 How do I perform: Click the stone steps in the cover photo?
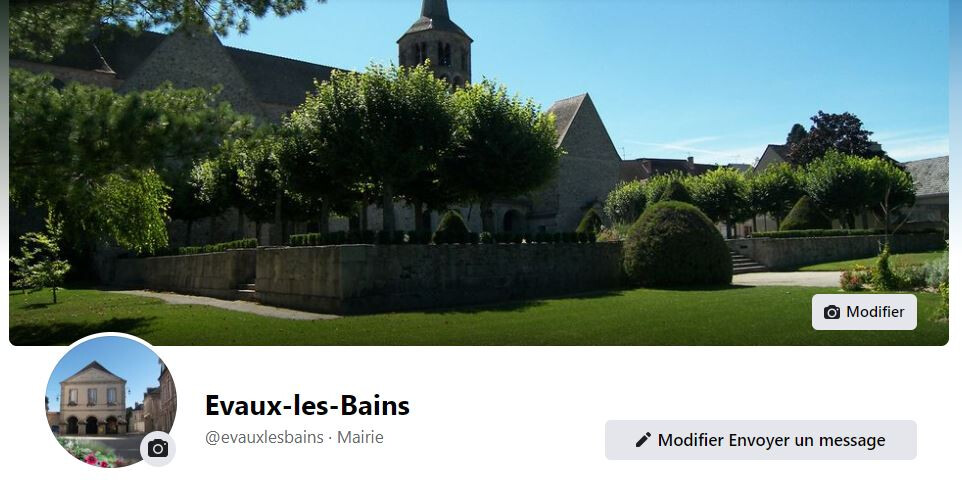pos(745,262)
